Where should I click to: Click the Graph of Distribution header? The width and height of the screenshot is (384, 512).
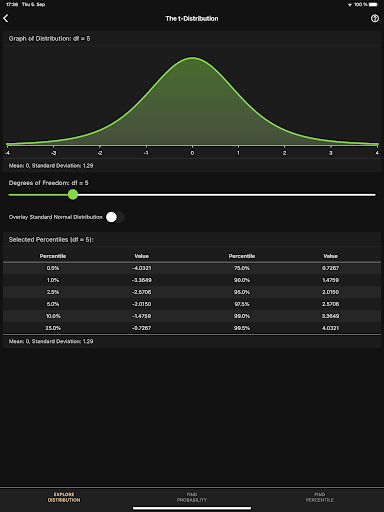pyautogui.click(x=49, y=39)
